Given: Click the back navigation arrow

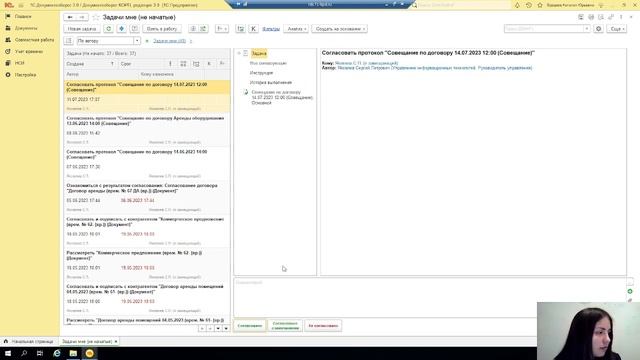Looking at the screenshot, I should coord(70,17).
